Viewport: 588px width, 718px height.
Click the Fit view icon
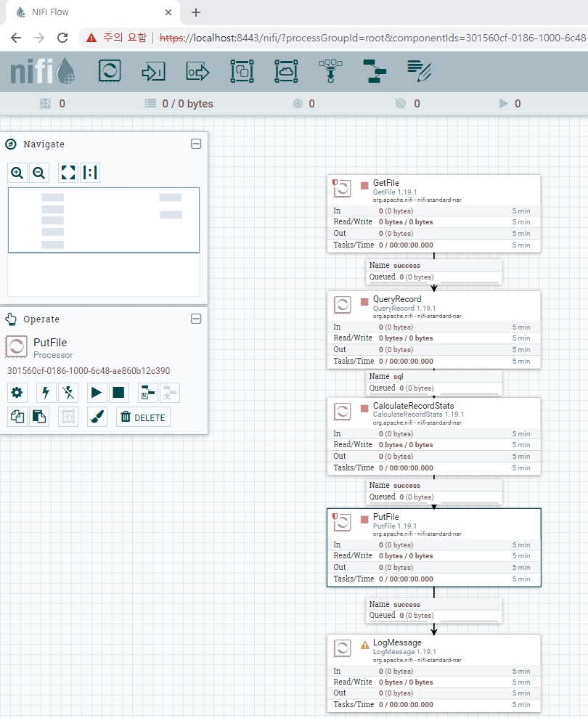click(x=68, y=173)
